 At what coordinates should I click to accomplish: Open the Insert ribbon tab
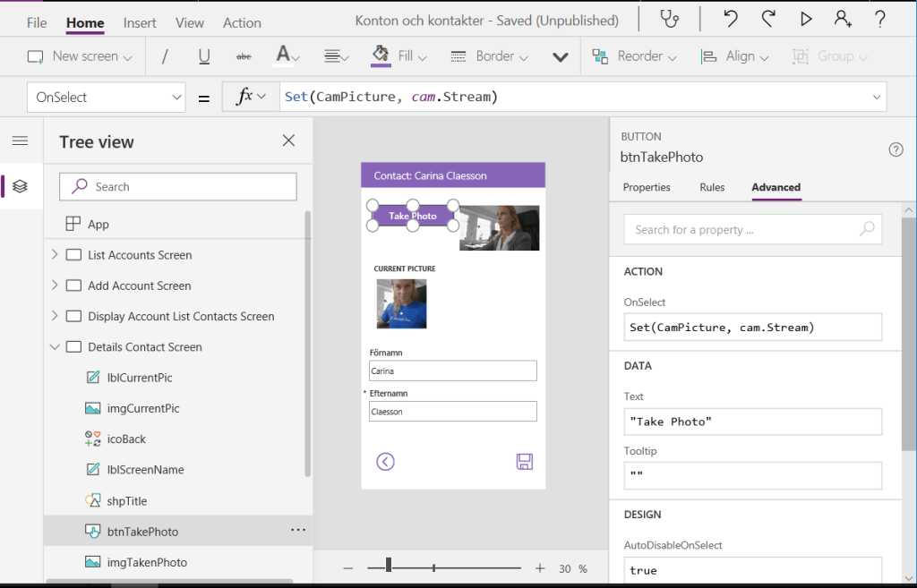click(140, 22)
